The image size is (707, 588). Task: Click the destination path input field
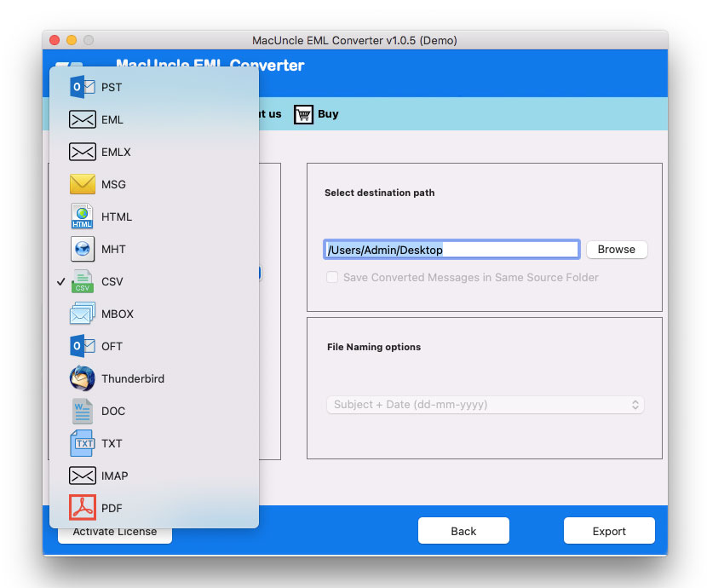point(451,250)
